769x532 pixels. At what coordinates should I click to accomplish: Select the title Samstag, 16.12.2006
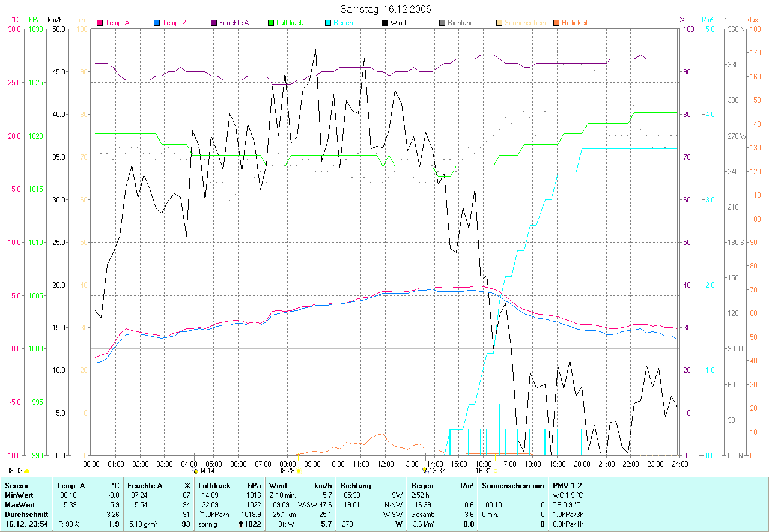(x=385, y=9)
